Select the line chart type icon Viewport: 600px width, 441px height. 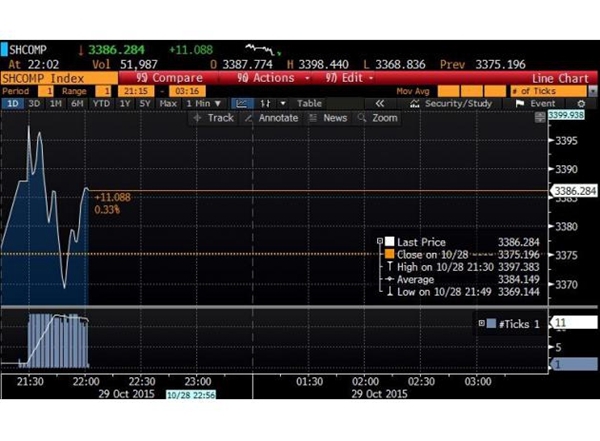[x=242, y=103]
